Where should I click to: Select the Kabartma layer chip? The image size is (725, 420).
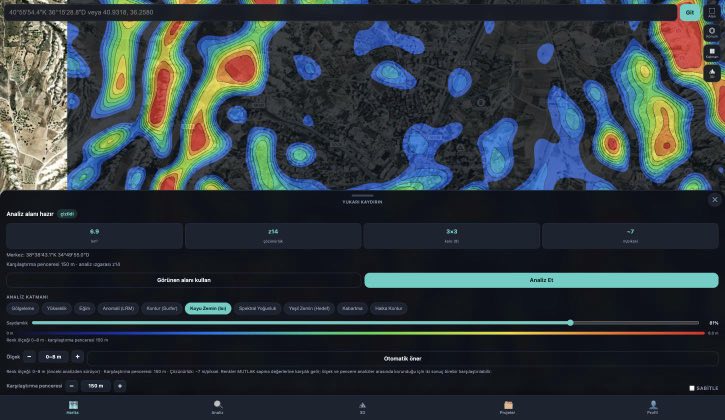coord(352,309)
